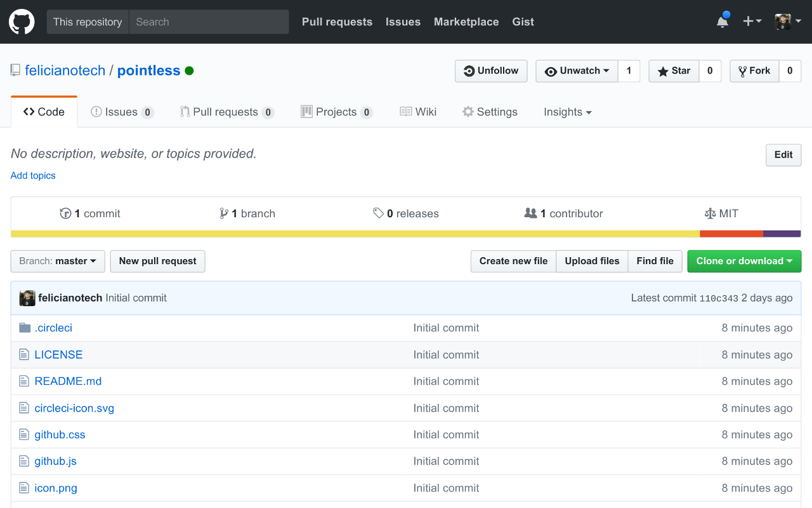Open the MIT license summary
This screenshot has height=508, width=812.
[721, 213]
